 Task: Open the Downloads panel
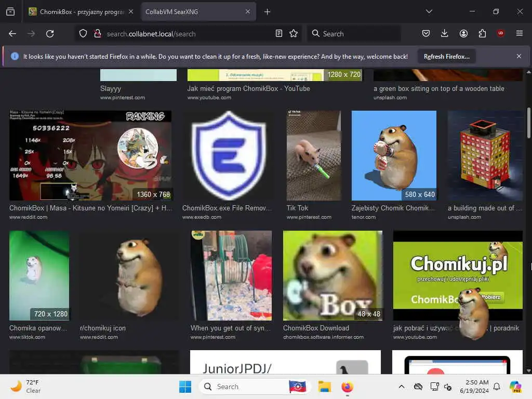point(445,33)
